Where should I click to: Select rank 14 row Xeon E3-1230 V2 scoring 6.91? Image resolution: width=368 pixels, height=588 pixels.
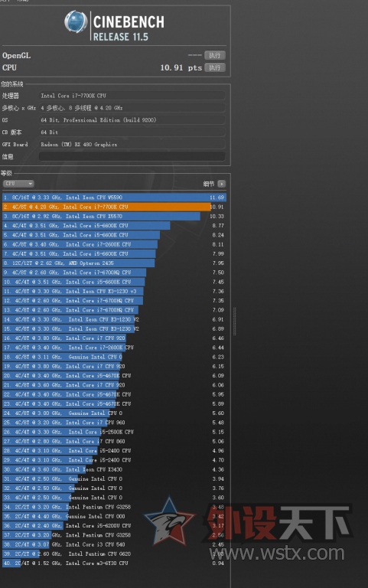click(x=114, y=319)
